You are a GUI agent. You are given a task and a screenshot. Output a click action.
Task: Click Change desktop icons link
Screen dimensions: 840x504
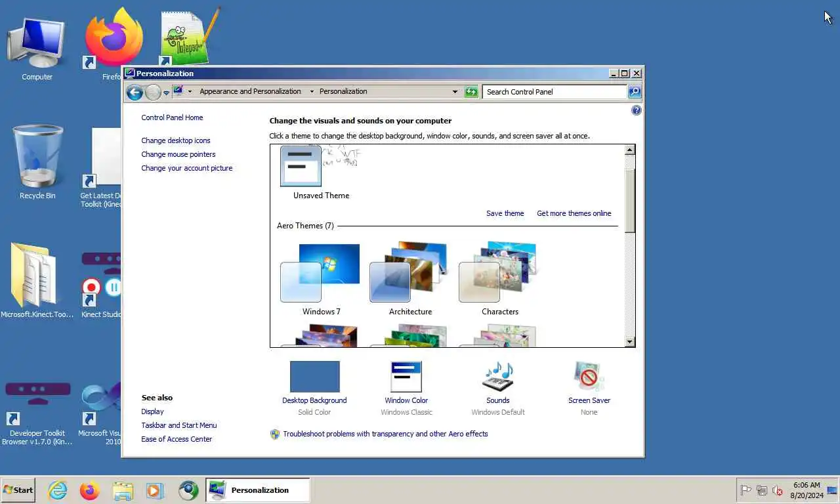pyautogui.click(x=176, y=140)
